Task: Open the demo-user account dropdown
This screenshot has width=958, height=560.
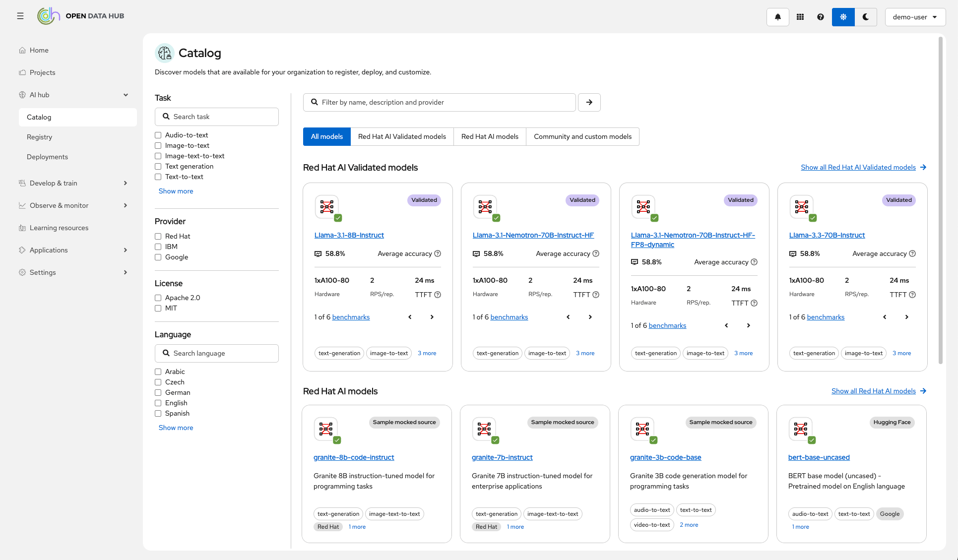Action: [914, 17]
